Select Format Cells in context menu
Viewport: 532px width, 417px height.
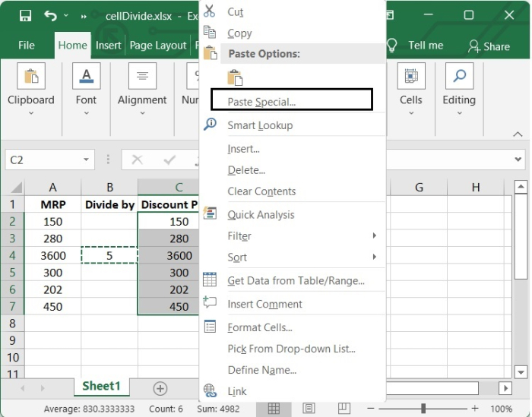coord(260,327)
